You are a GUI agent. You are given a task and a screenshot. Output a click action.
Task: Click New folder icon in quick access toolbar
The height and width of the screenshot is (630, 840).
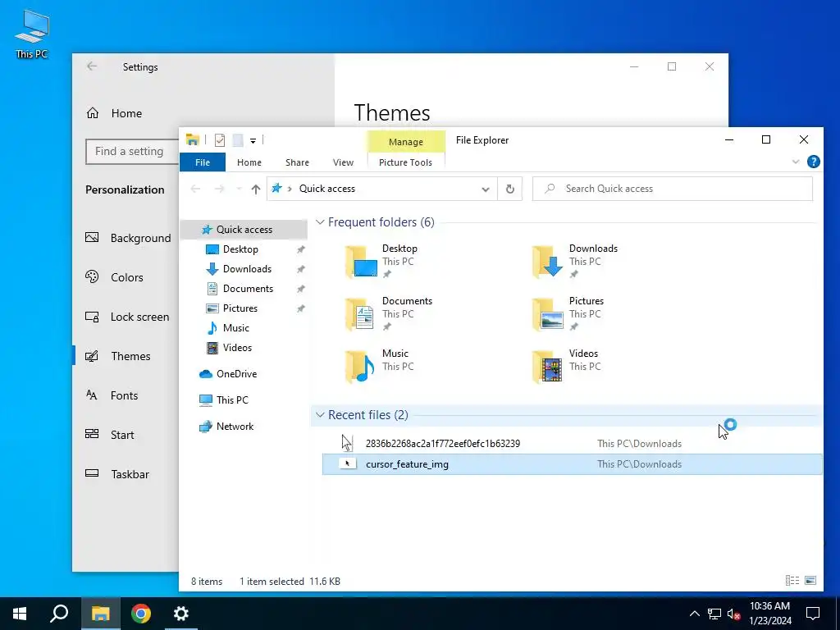pyautogui.click(x=238, y=140)
